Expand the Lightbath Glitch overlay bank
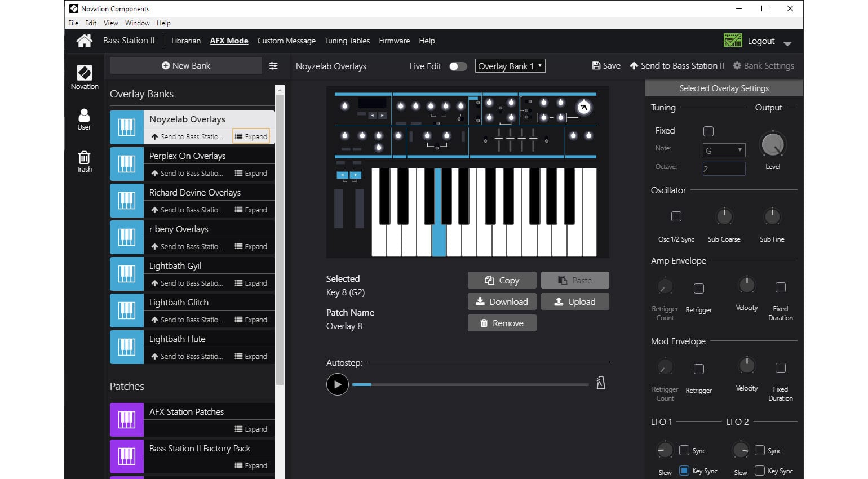Screen dimensions: 868x479 pyautogui.click(x=251, y=320)
